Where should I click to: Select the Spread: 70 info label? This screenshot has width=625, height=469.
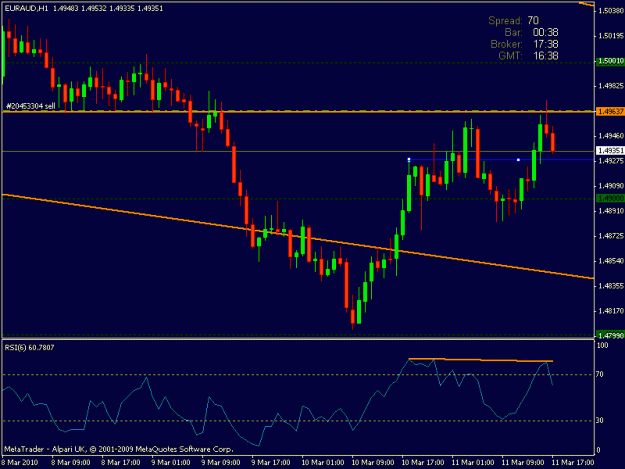coord(513,20)
